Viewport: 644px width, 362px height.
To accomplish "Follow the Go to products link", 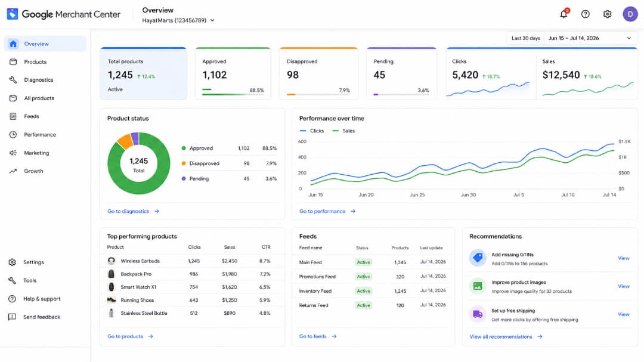I will point(130,336).
